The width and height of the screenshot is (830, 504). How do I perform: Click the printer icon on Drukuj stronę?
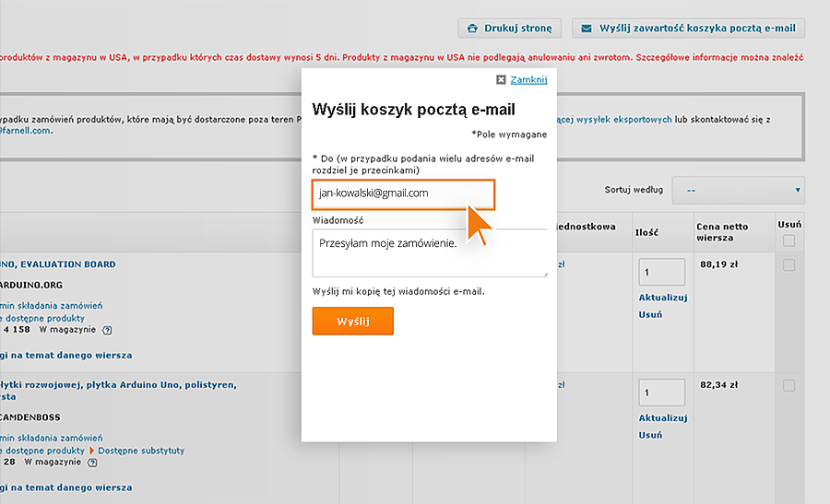click(473, 29)
